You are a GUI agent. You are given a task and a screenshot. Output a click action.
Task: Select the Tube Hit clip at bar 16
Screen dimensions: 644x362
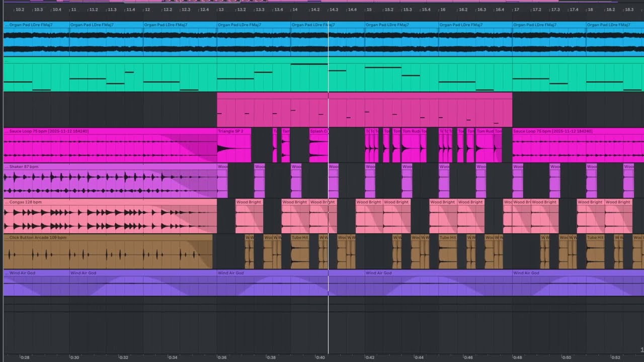click(448, 252)
